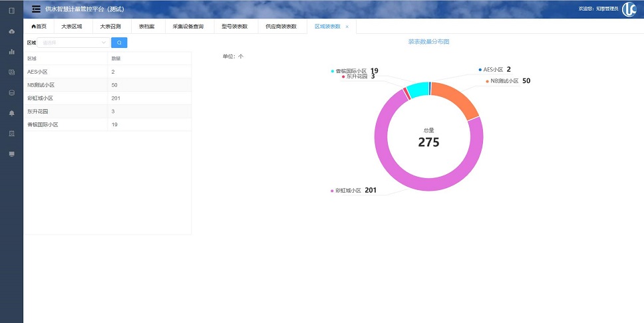Open the bar chart sidebar icon
Viewport: 644px width, 323px height.
click(x=11, y=51)
